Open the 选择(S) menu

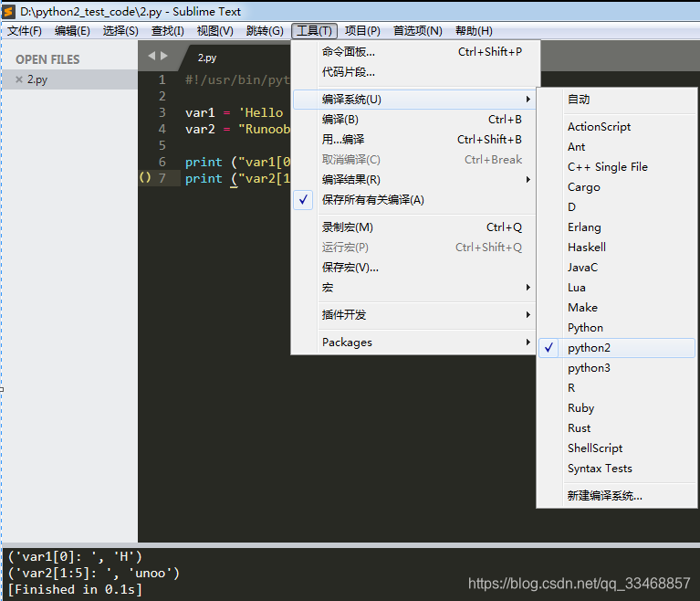point(120,31)
